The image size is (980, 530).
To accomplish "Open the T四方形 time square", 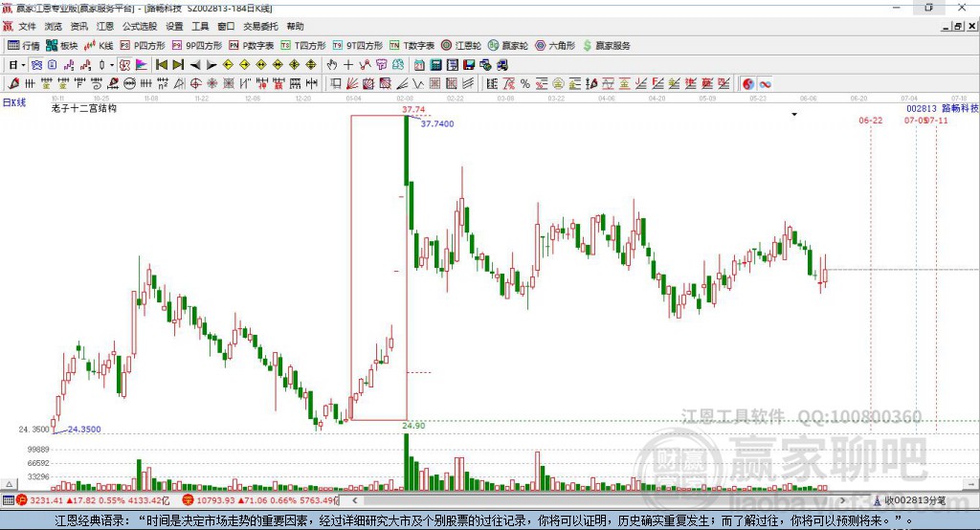I will pos(303,46).
